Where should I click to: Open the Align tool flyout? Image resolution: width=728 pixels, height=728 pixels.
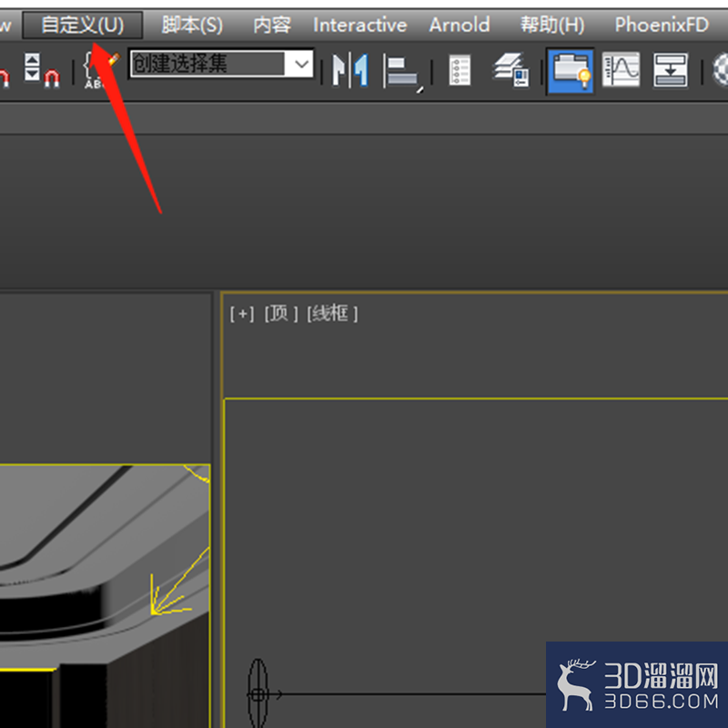(402, 72)
